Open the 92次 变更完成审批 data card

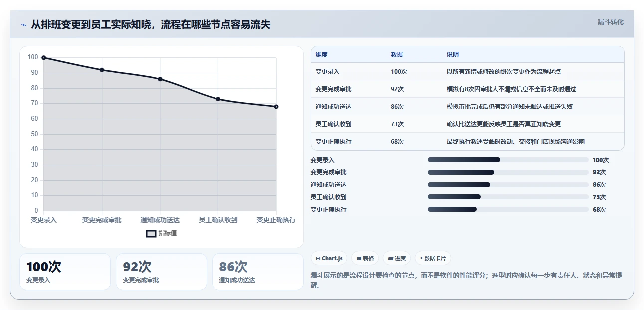[161, 272]
